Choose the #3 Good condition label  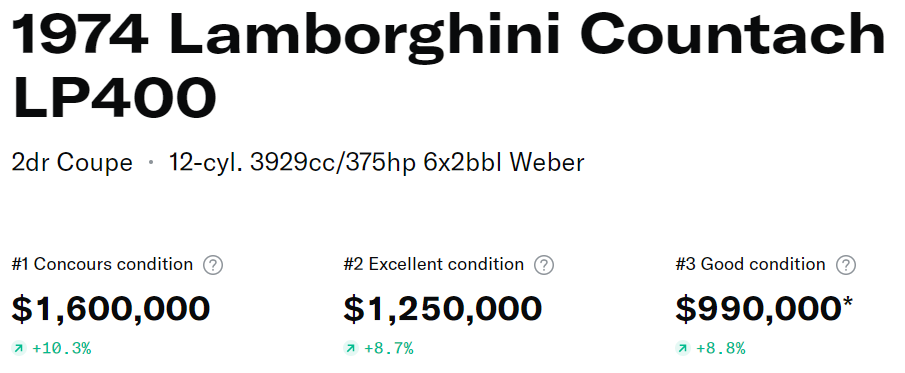(x=750, y=264)
